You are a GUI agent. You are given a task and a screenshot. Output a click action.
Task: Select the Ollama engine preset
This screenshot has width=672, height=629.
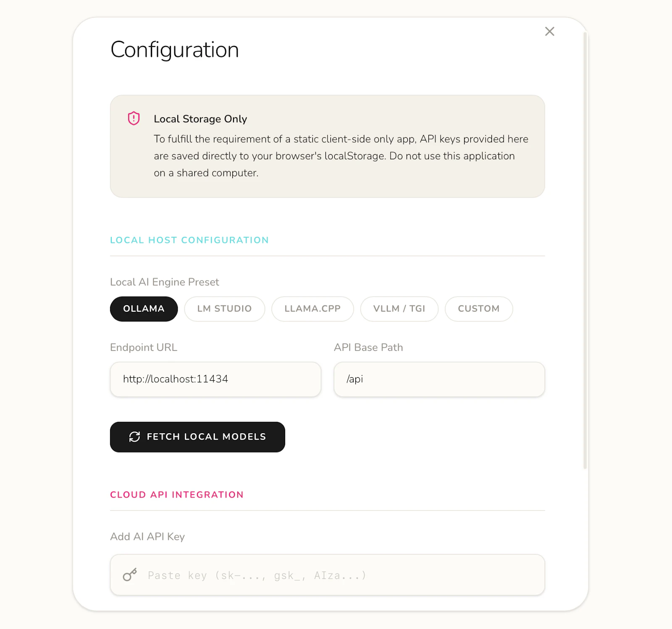click(x=144, y=309)
